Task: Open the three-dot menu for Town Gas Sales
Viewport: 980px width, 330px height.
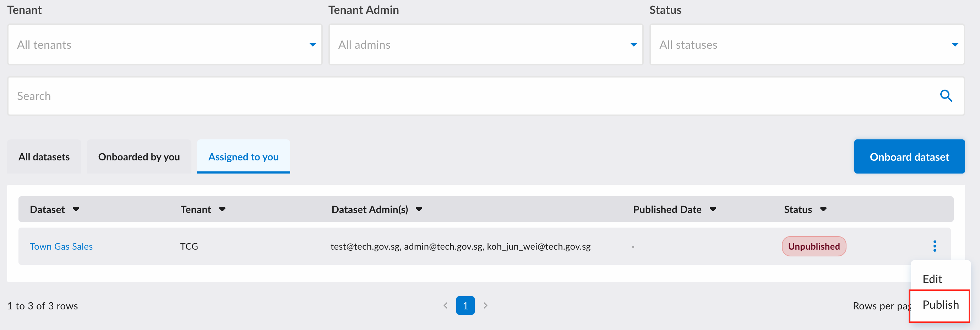Action: [x=935, y=246]
